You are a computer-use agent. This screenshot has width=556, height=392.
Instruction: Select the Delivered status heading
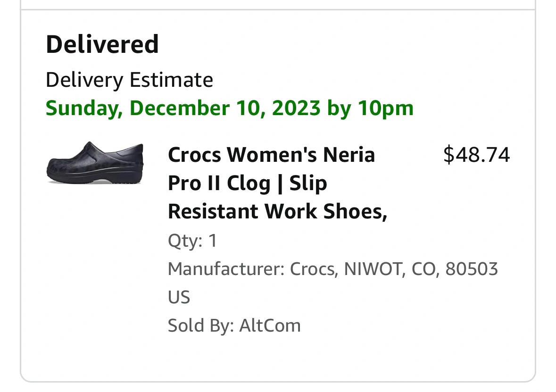click(102, 44)
